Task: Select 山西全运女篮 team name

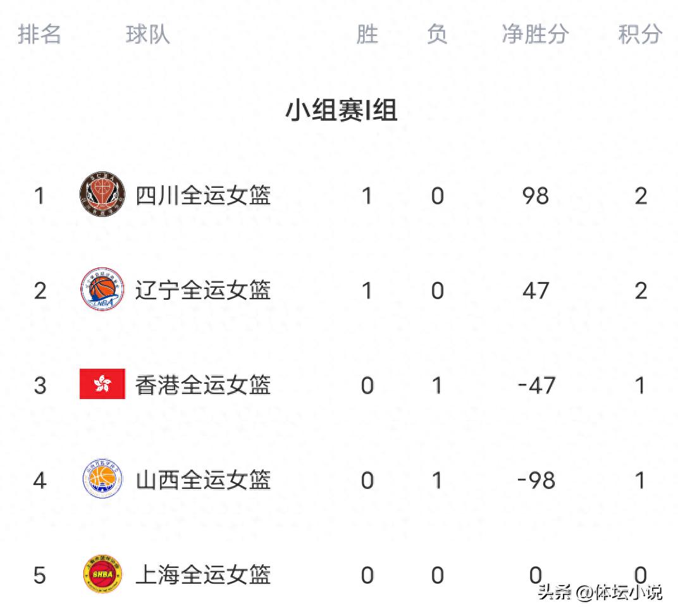Action: [x=203, y=481]
